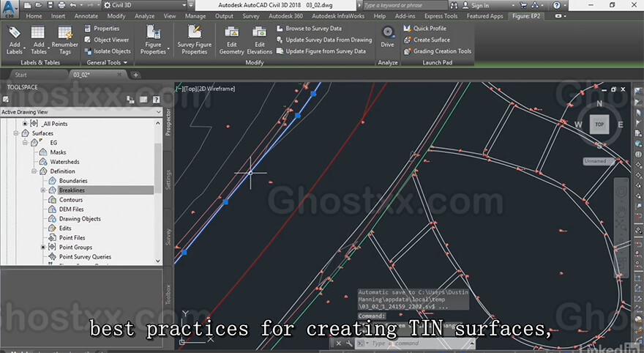Click the Toolspace help icon
This screenshot has width=644, height=353.
click(156, 100)
